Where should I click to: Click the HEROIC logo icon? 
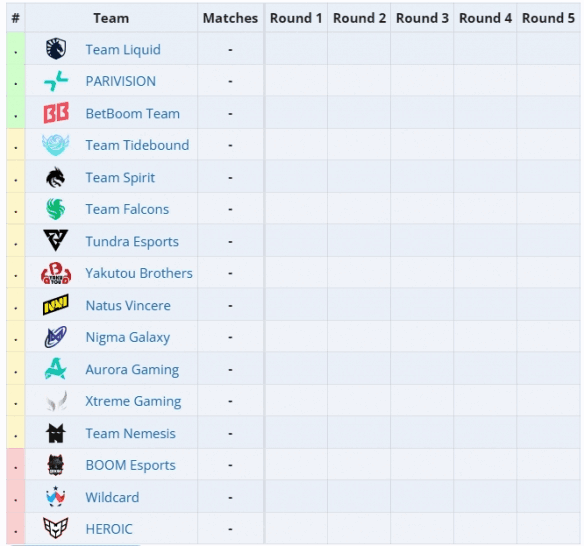pos(55,528)
